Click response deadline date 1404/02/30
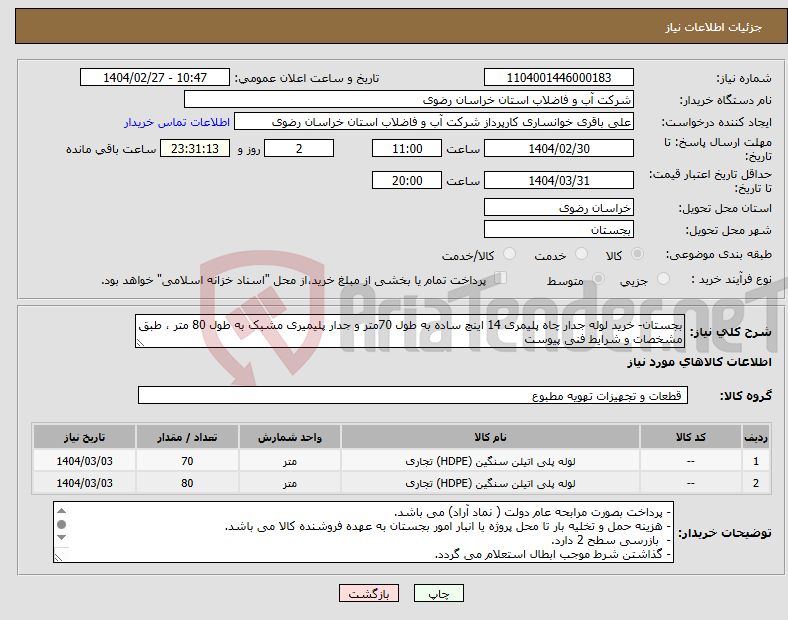The image size is (788, 620). pos(558,148)
